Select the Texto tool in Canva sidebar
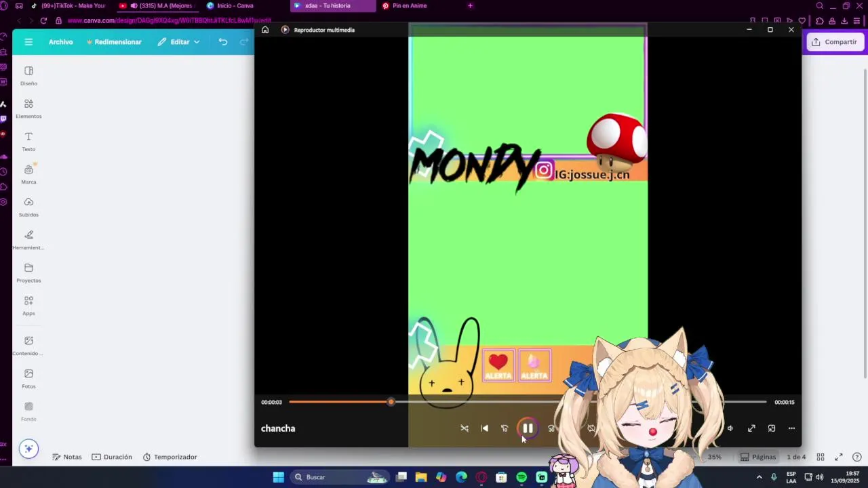Screen dimensions: 868x488 (28, 141)
